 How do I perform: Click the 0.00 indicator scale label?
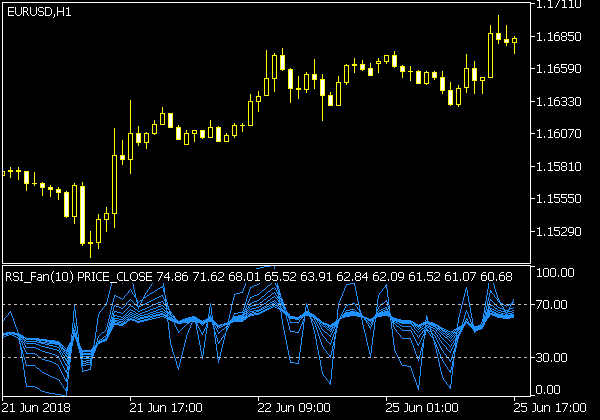tap(548, 390)
